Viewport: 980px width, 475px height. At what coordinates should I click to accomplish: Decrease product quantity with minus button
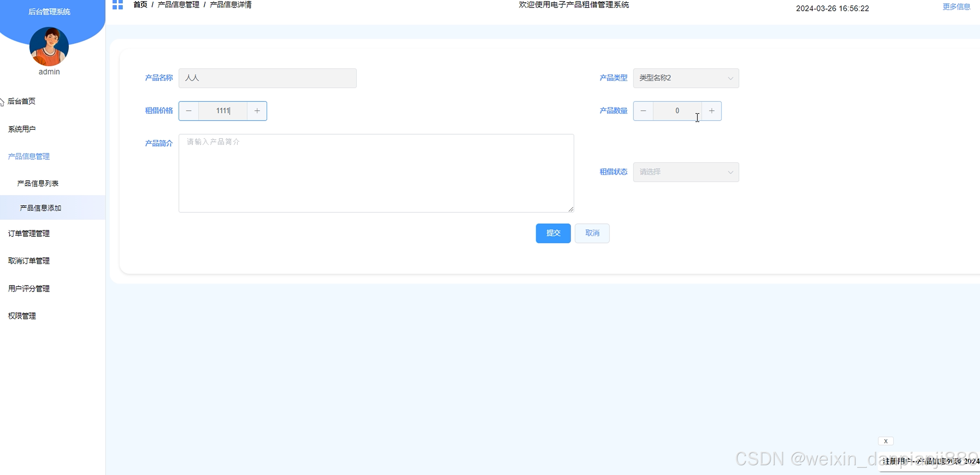(x=643, y=111)
